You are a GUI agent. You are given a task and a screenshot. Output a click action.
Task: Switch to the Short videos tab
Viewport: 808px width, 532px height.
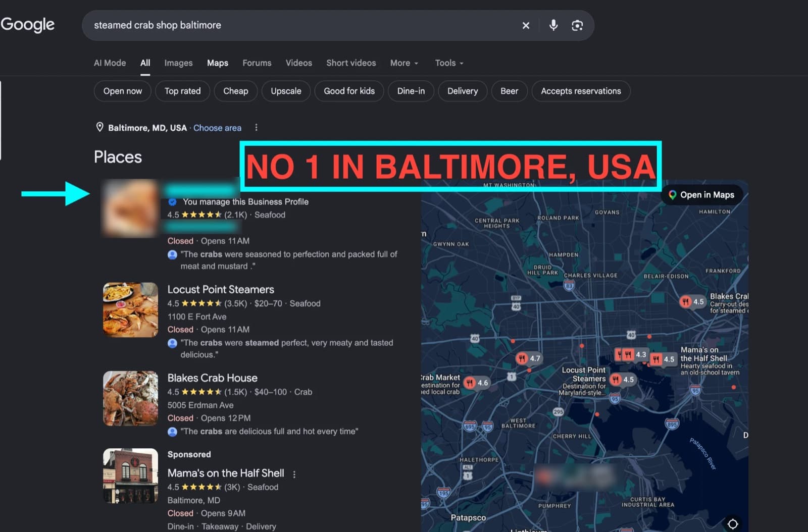351,63
